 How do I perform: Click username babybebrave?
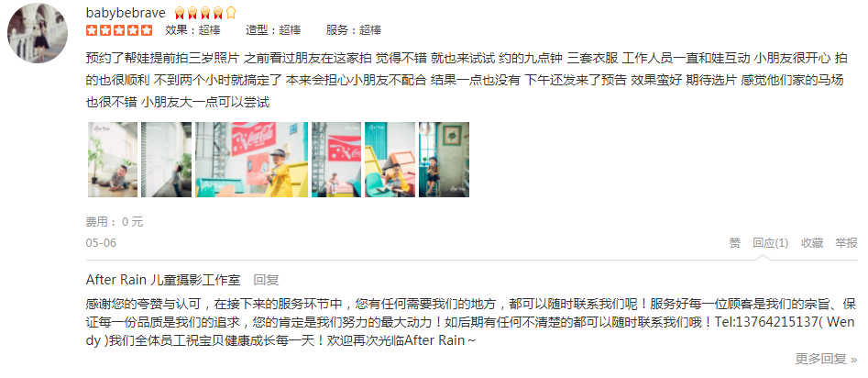pos(126,13)
